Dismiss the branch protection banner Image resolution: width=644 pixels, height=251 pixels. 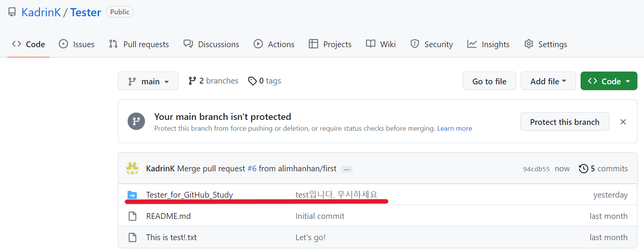click(623, 122)
